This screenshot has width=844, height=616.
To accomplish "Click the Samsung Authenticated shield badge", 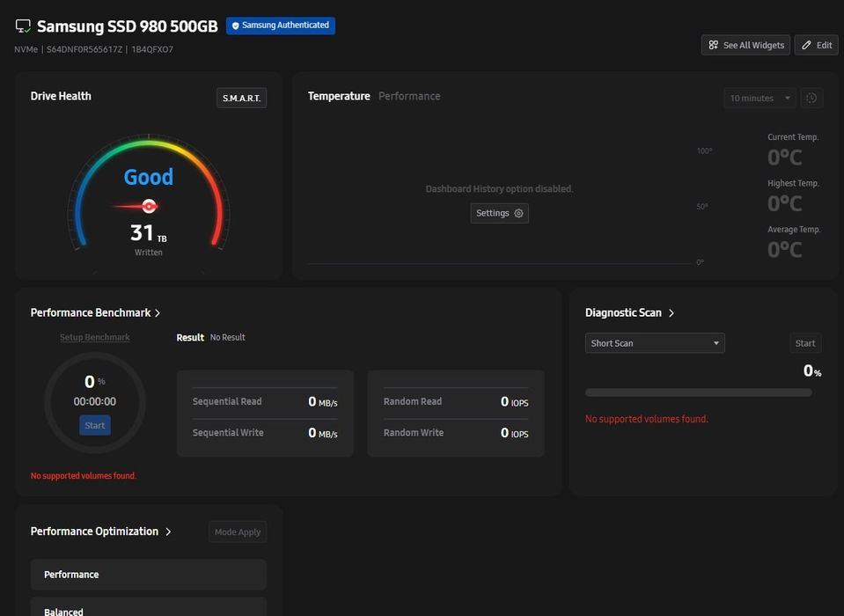I will (x=281, y=26).
